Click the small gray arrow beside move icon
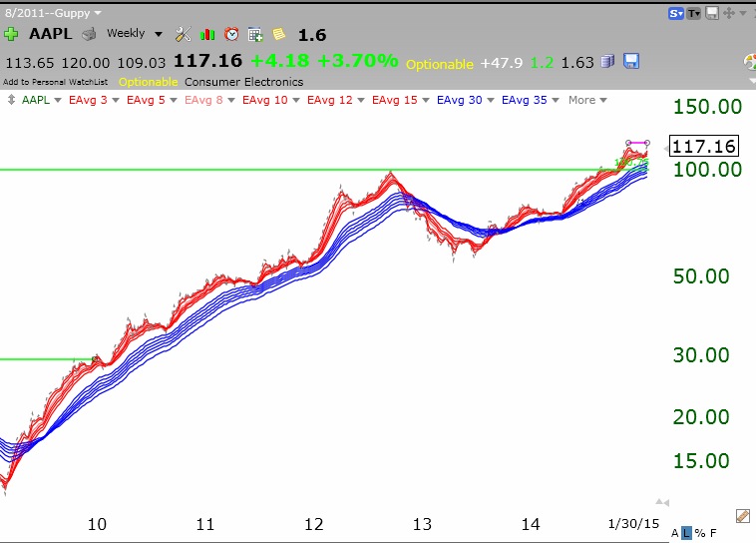This screenshot has height=543, width=756. tap(742, 13)
